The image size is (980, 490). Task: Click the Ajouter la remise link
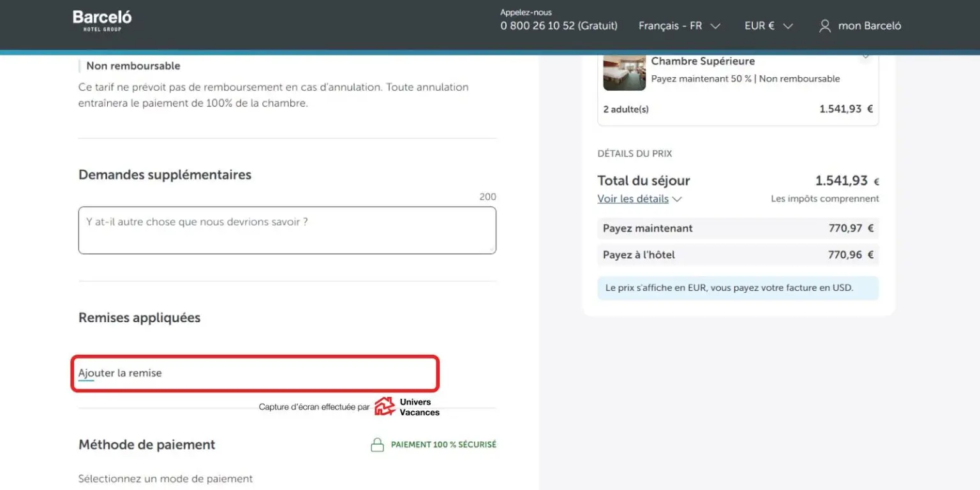click(x=120, y=373)
